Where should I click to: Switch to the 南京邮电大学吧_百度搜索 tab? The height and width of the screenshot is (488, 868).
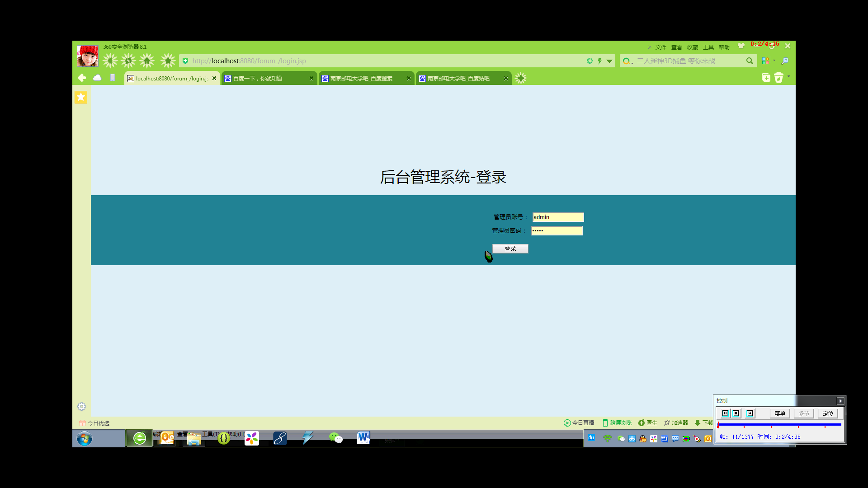tap(366, 78)
